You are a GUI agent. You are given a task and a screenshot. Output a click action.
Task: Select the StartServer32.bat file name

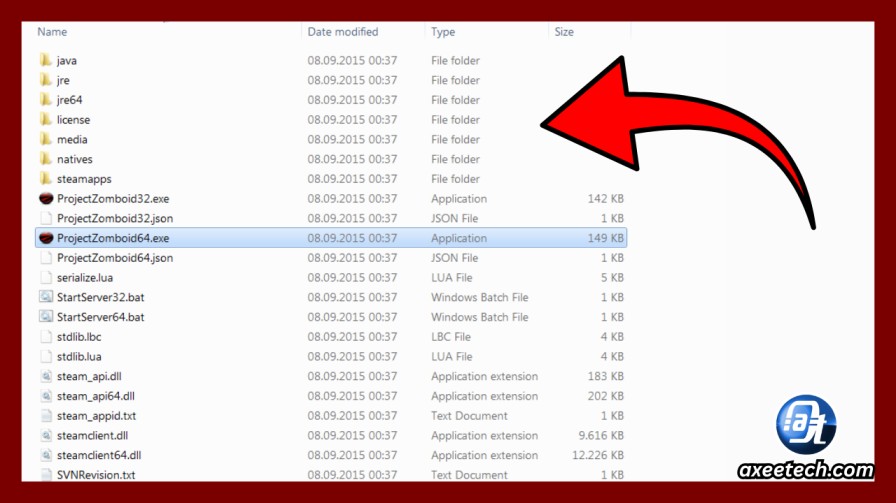tap(101, 297)
